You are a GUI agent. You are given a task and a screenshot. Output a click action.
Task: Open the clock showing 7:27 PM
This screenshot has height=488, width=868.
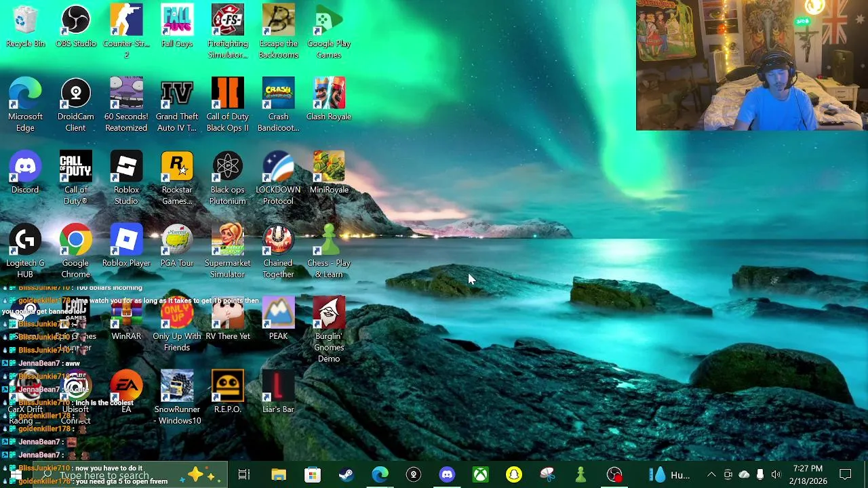[x=808, y=474]
